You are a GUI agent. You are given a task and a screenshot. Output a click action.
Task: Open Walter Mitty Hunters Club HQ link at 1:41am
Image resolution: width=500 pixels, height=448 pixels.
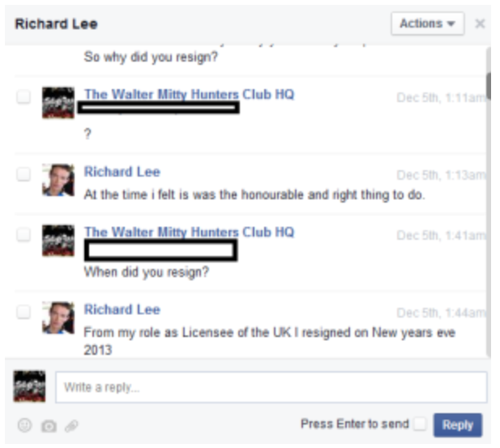[189, 232]
